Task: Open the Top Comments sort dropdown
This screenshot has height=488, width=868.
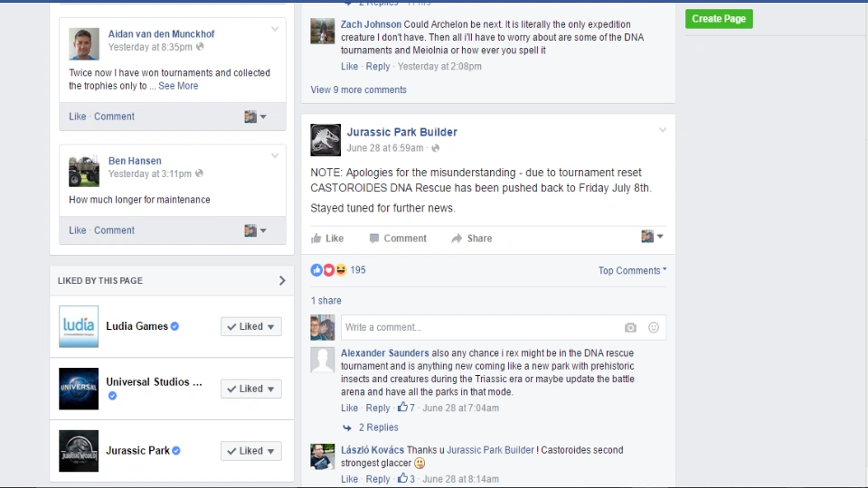Action: pos(632,270)
